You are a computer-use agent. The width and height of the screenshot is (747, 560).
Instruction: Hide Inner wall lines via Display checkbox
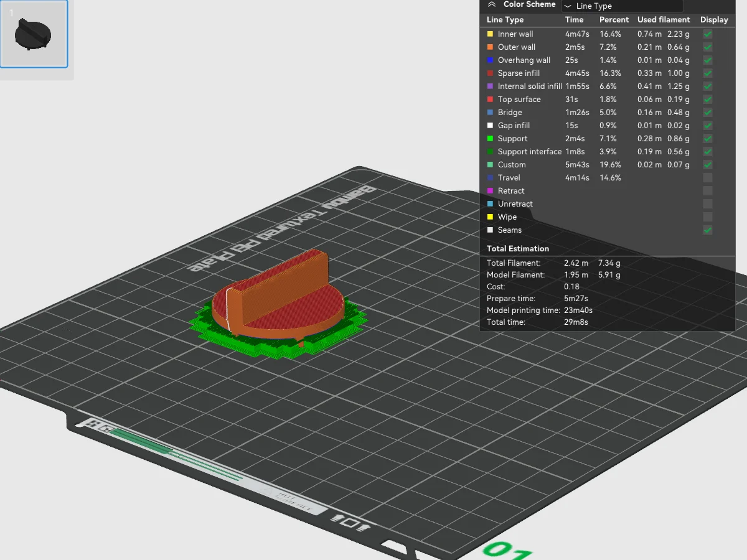click(708, 34)
